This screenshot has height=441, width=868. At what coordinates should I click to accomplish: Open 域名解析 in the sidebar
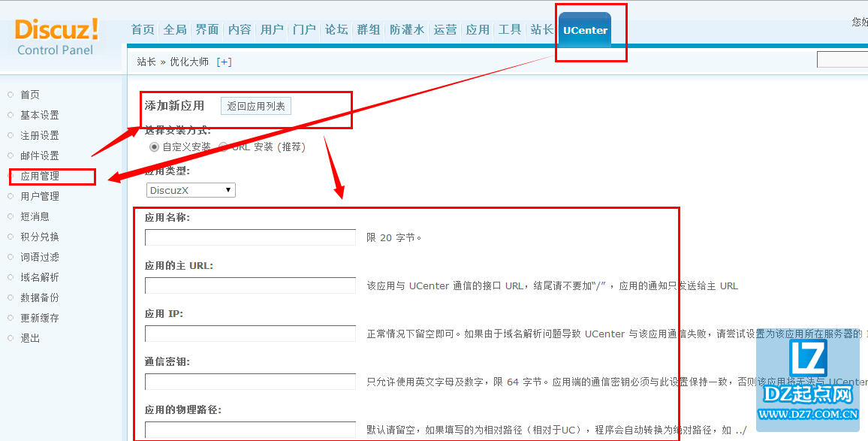tap(39, 277)
